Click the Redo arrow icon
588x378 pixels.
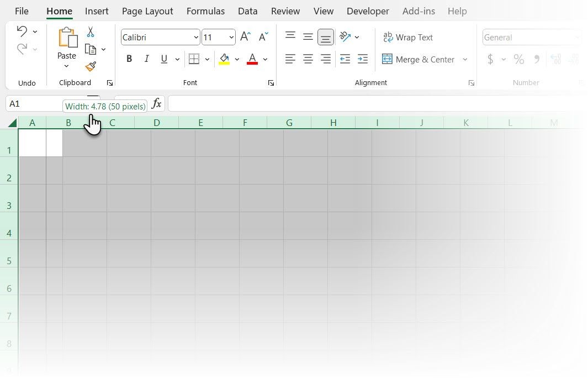pyautogui.click(x=22, y=49)
